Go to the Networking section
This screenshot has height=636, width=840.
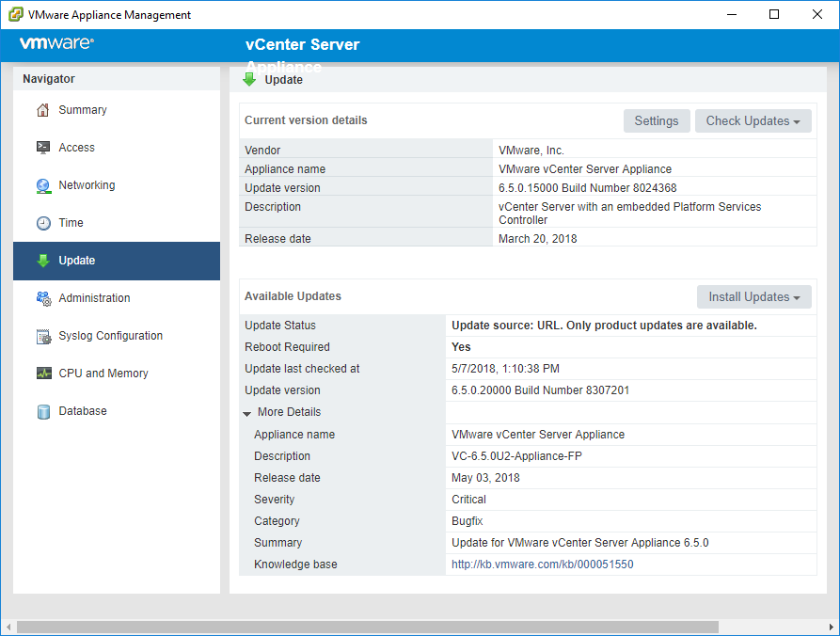click(117, 185)
